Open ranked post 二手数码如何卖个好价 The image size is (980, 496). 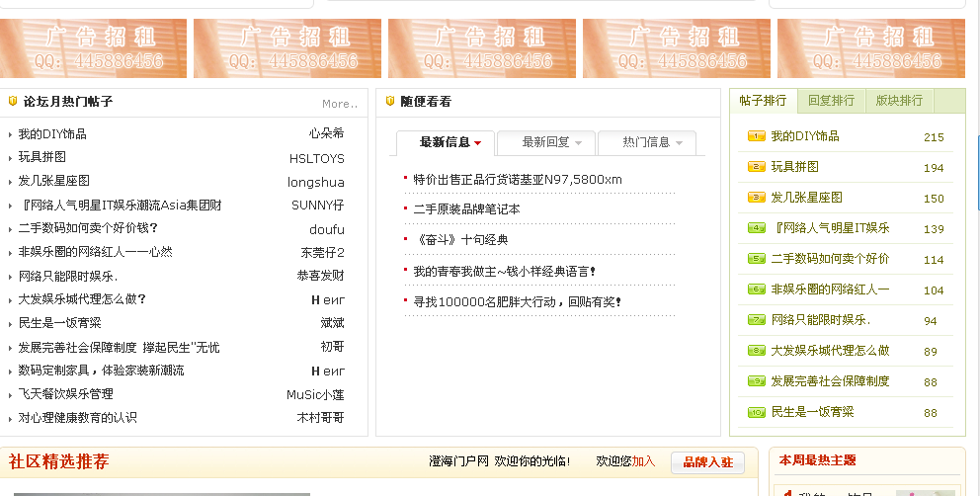830,258
